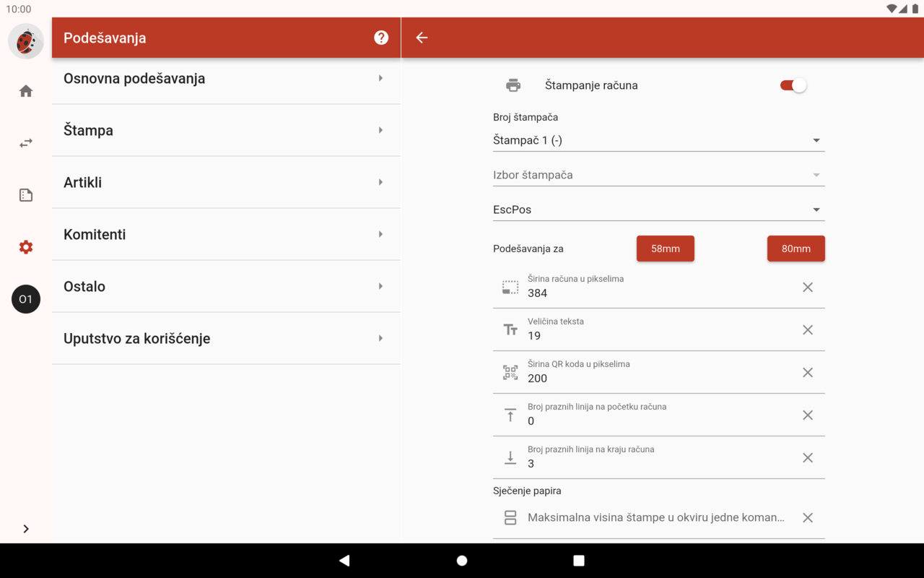Open the transfer arrows sidebar icon

click(x=26, y=143)
